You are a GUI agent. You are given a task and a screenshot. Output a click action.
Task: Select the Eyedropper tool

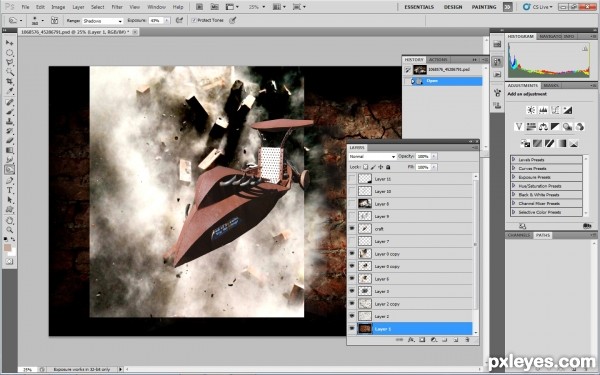(x=10, y=91)
